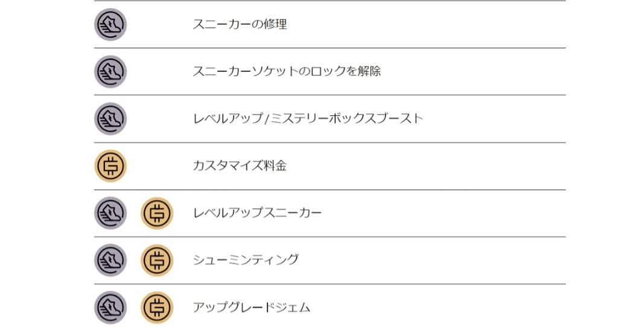
Task: Click the gold coin in アップグレードジェム row
Action: pyautogui.click(x=157, y=307)
